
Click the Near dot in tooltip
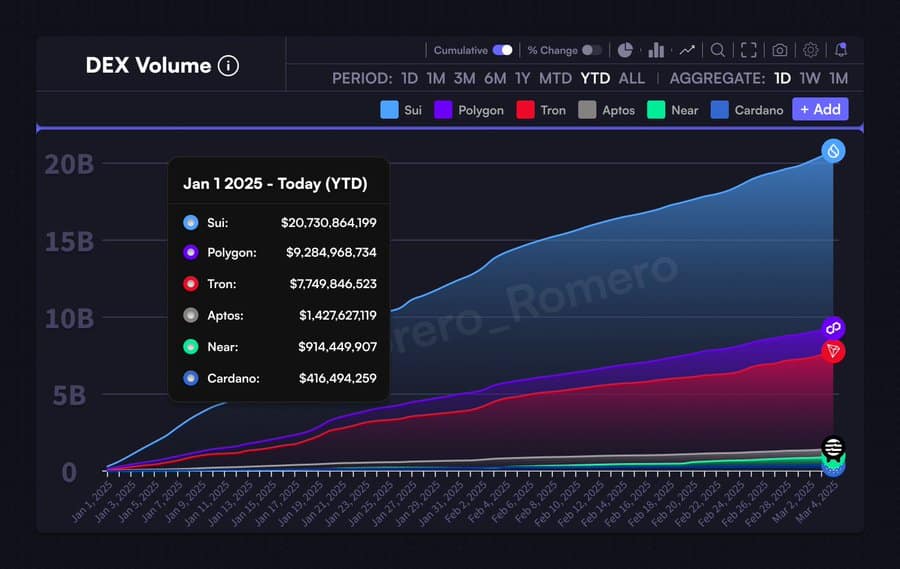[191, 347]
